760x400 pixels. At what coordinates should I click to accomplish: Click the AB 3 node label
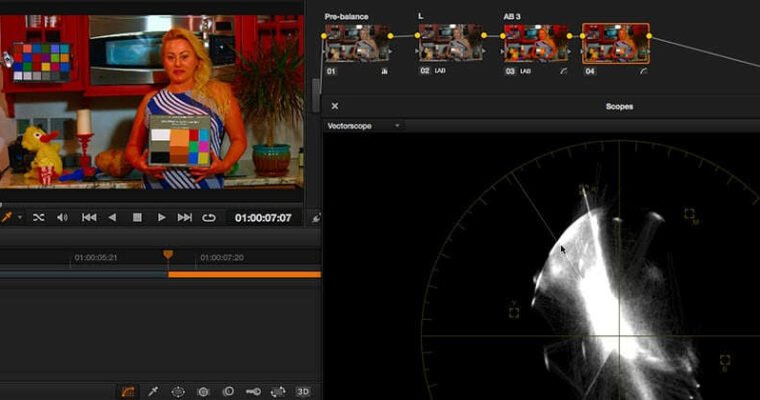click(x=512, y=16)
